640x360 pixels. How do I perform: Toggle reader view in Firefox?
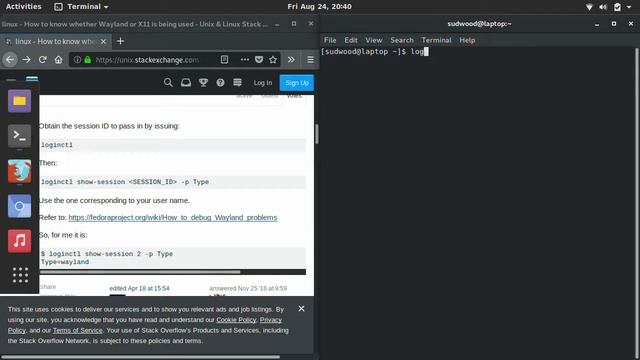(224, 60)
